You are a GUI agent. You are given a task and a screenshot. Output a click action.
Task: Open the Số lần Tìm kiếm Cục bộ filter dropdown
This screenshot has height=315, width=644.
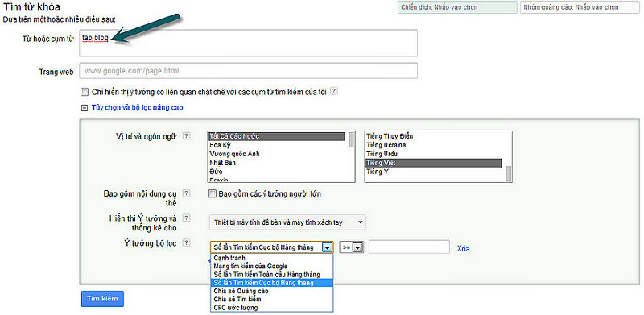pos(271,247)
